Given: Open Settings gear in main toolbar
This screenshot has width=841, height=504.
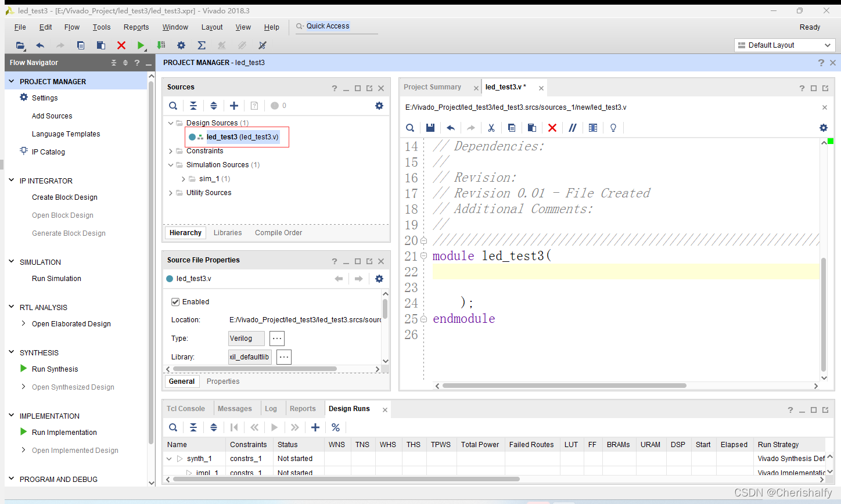Looking at the screenshot, I should pyautogui.click(x=181, y=45).
